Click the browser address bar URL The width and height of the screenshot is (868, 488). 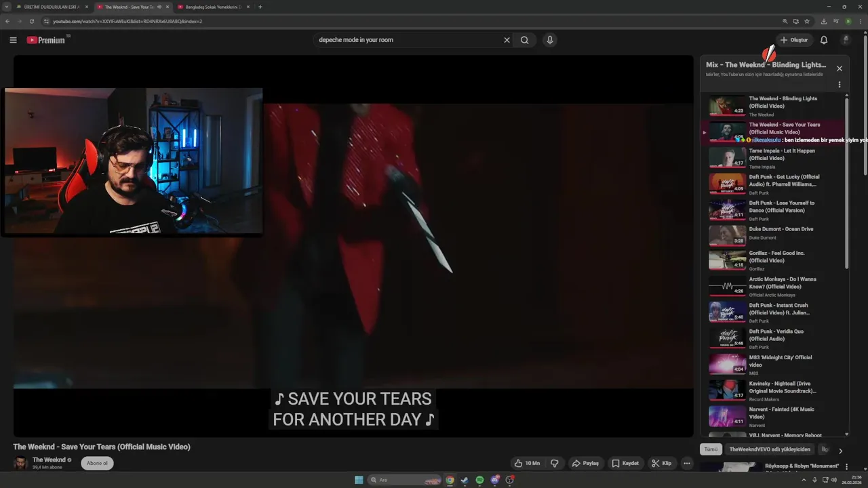(127, 21)
